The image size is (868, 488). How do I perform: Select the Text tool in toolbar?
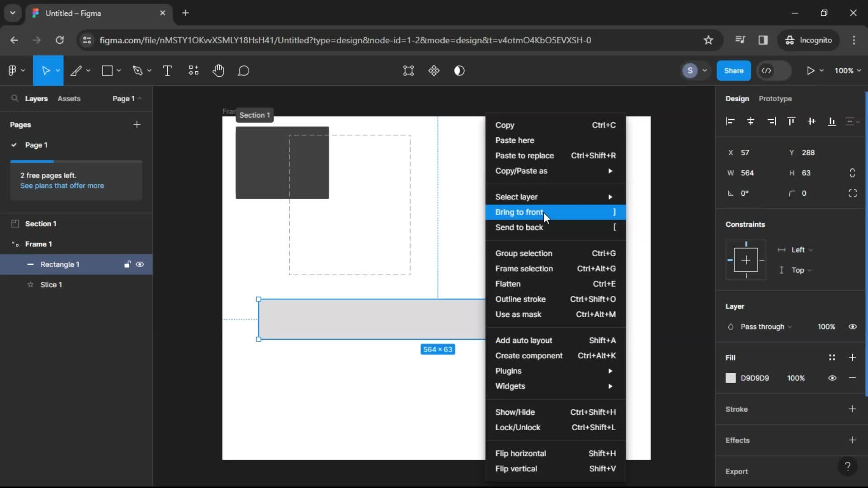click(x=167, y=71)
